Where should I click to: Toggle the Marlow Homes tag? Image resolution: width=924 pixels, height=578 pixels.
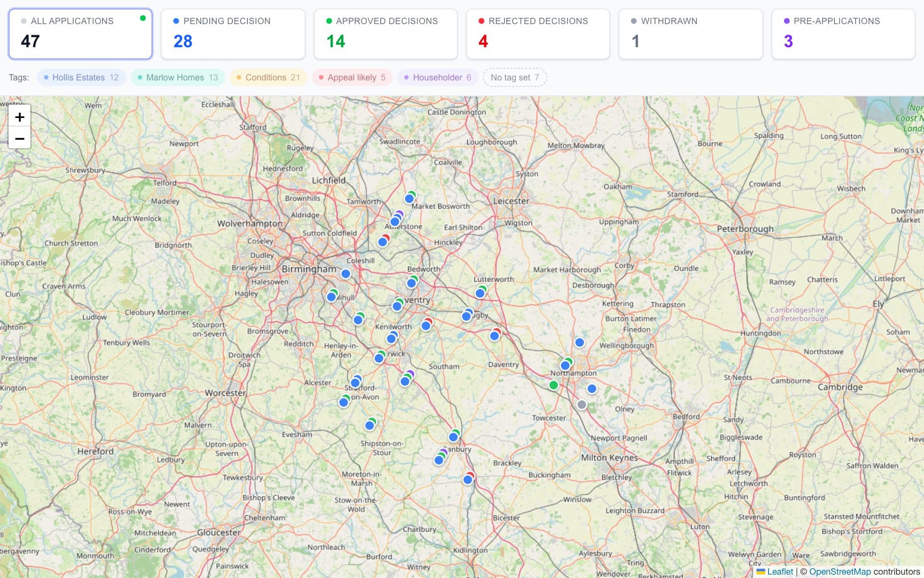coord(178,78)
